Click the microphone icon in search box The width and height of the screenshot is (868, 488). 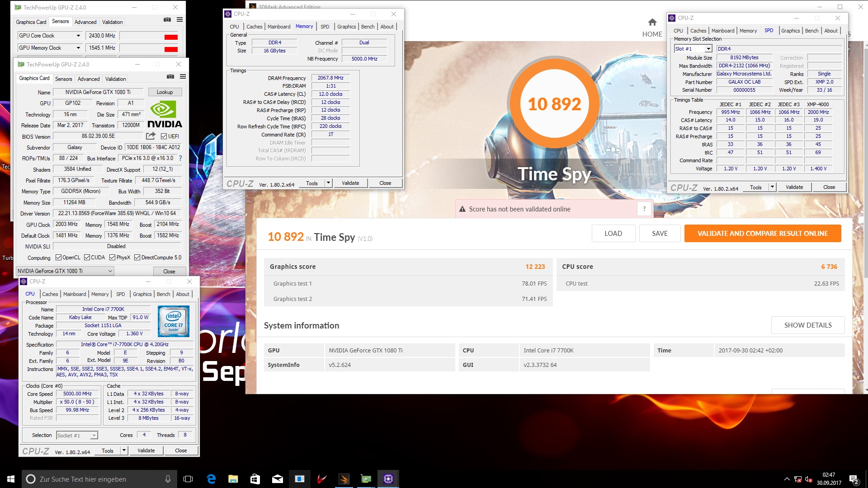pyautogui.click(x=168, y=479)
